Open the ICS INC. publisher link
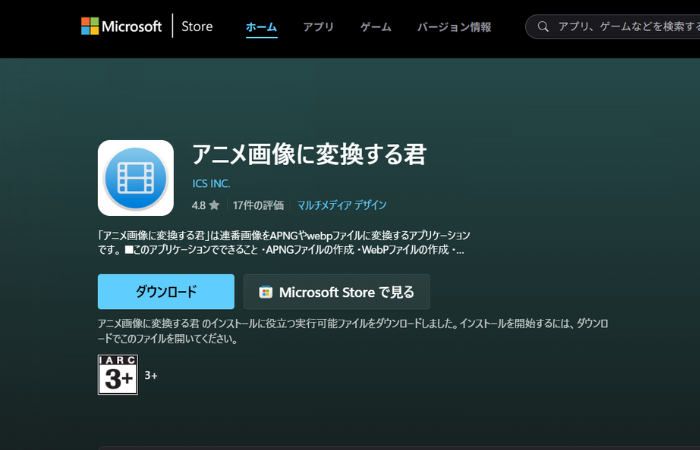This screenshot has width=700, height=450. (211, 183)
